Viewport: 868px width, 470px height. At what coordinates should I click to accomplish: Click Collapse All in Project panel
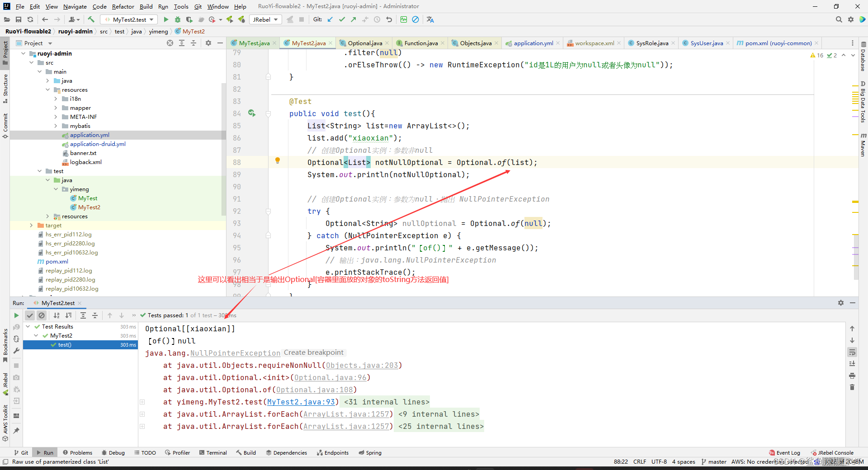pos(193,43)
